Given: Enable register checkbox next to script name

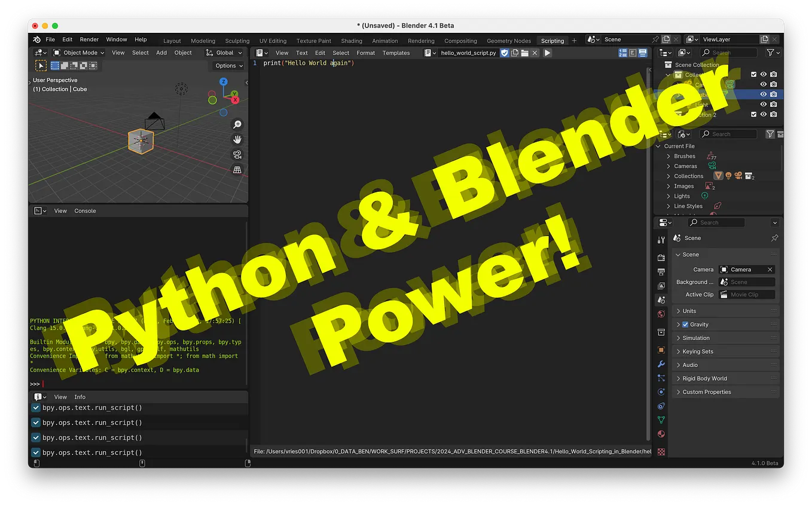Looking at the screenshot, I should [504, 53].
